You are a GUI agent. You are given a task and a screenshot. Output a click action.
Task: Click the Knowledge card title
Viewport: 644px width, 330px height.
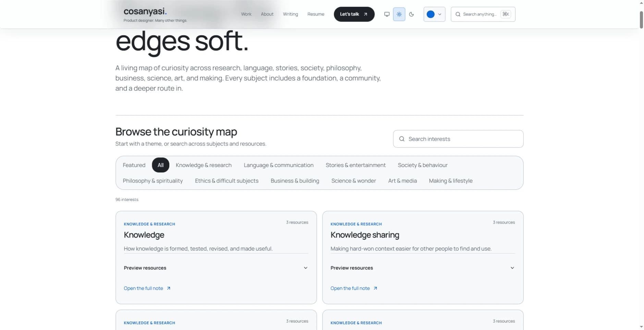(144, 235)
